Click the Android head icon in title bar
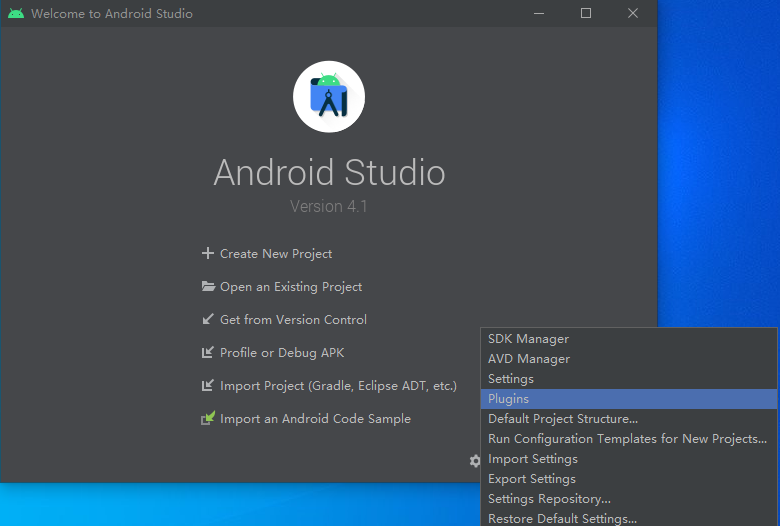Image resolution: width=780 pixels, height=526 pixels. pos(16,13)
